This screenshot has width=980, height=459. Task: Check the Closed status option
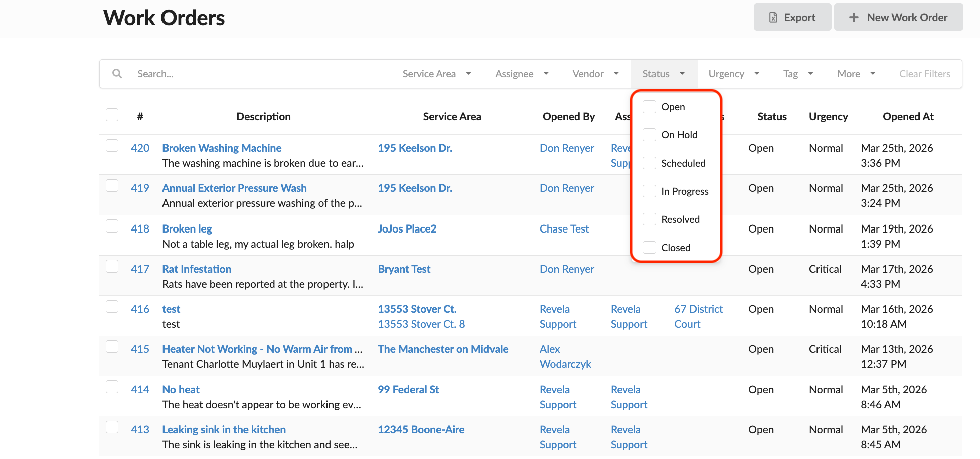[x=649, y=248]
